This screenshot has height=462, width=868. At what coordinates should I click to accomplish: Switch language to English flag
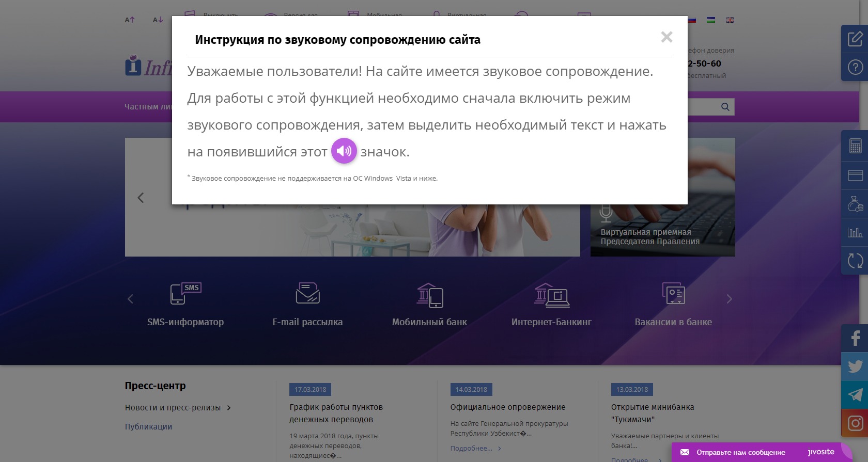(x=730, y=20)
